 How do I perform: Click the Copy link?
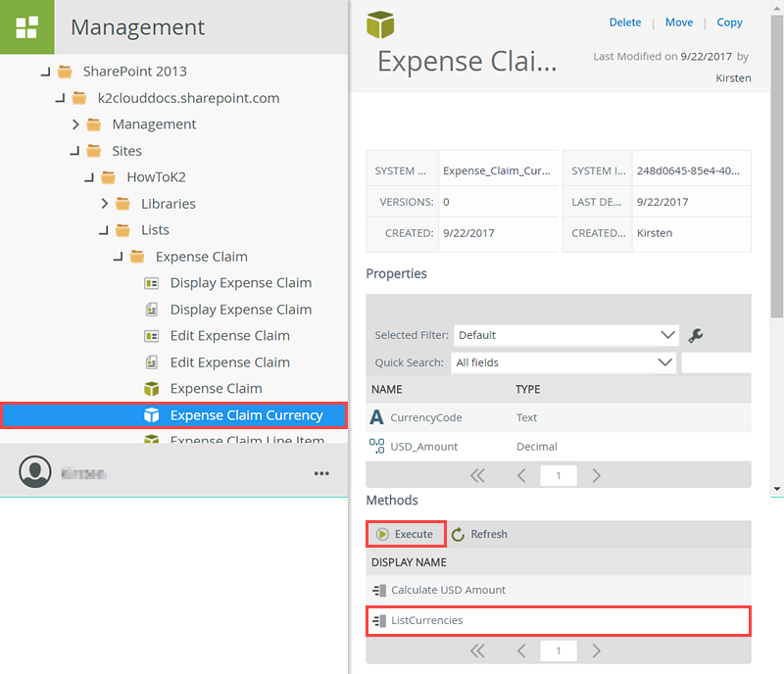click(x=729, y=23)
